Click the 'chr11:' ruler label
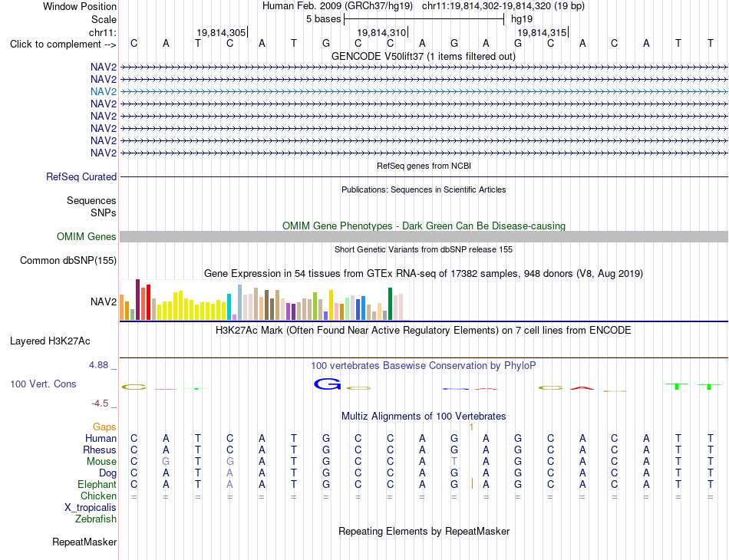729x560 pixels. tap(103, 32)
